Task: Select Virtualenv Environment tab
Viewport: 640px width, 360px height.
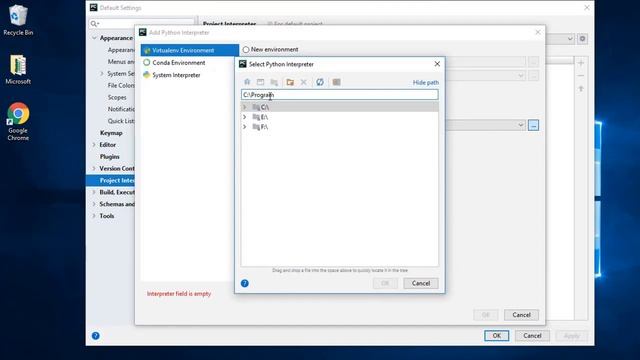Action: point(190,50)
